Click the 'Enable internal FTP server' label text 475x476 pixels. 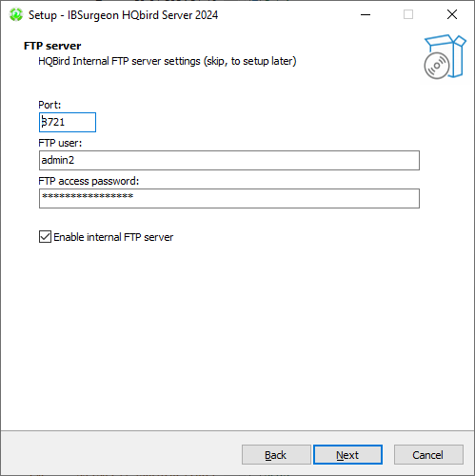pos(113,237)
